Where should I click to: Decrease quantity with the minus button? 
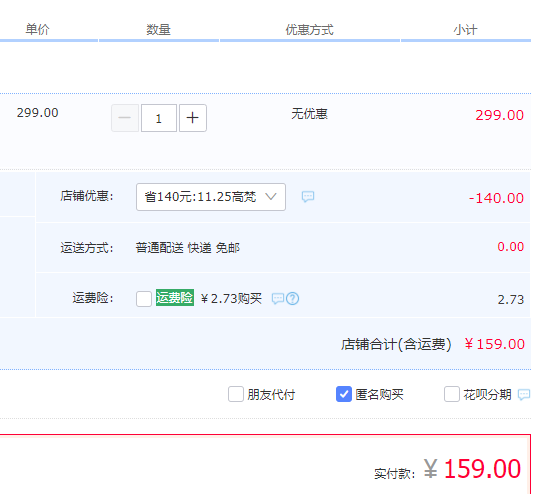[x=125, y=118]
